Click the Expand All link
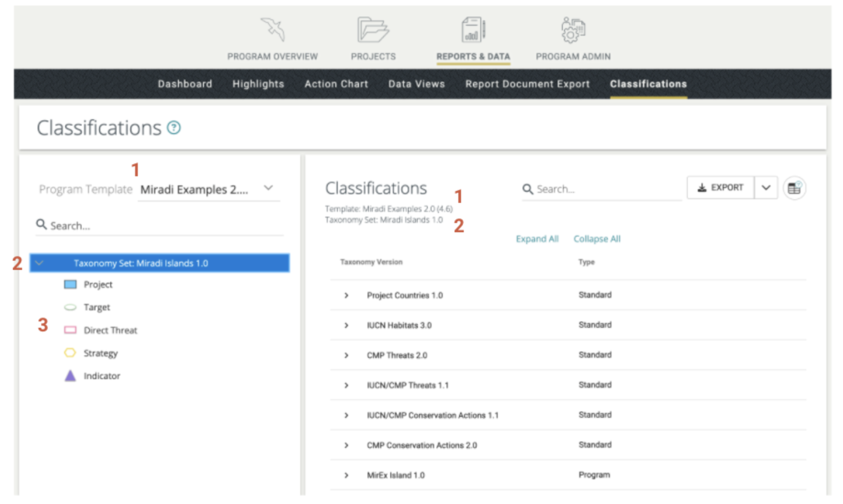843x504 pixels. tap(537, 239)
